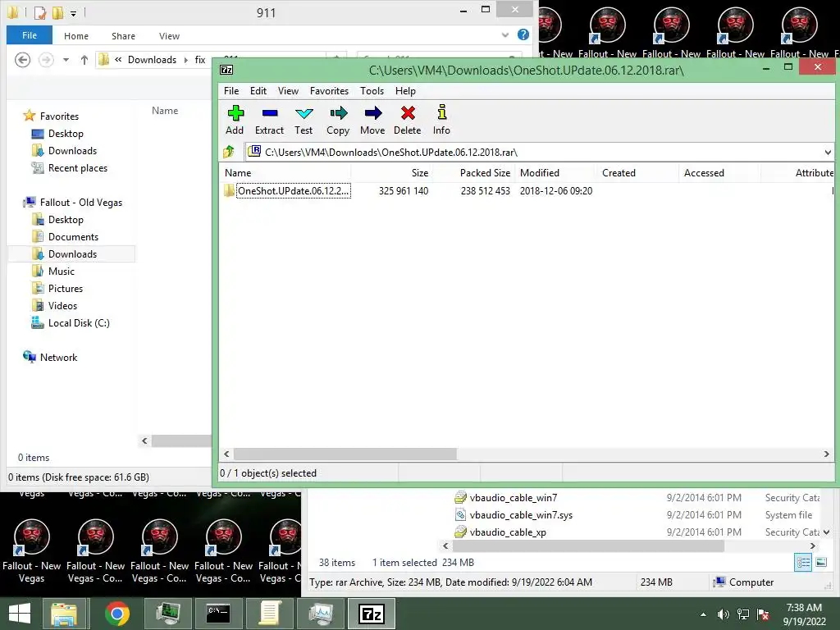Select Documents in navigation pane
This screenshot has height=630, width=840.
[x=73, y=237]
